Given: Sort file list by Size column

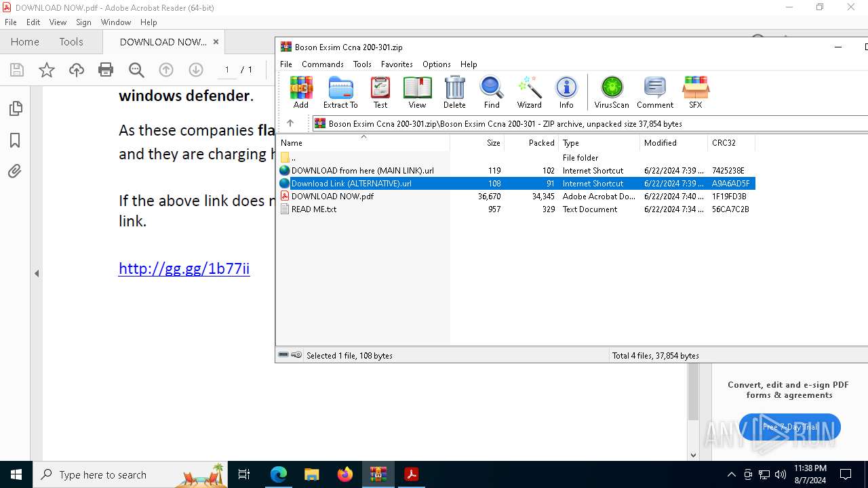Looking at the screenshot, I should coord(477,142).
